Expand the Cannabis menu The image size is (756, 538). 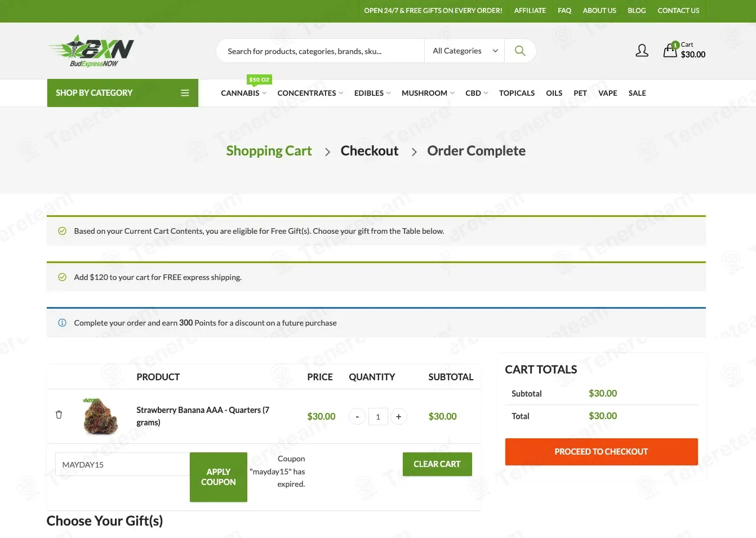[x=243, y=93]
